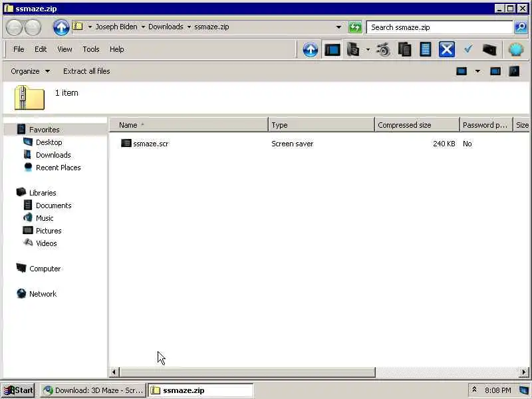Click the blue Up arrow next to the address bar
The image size is (532, 399).
61,27
